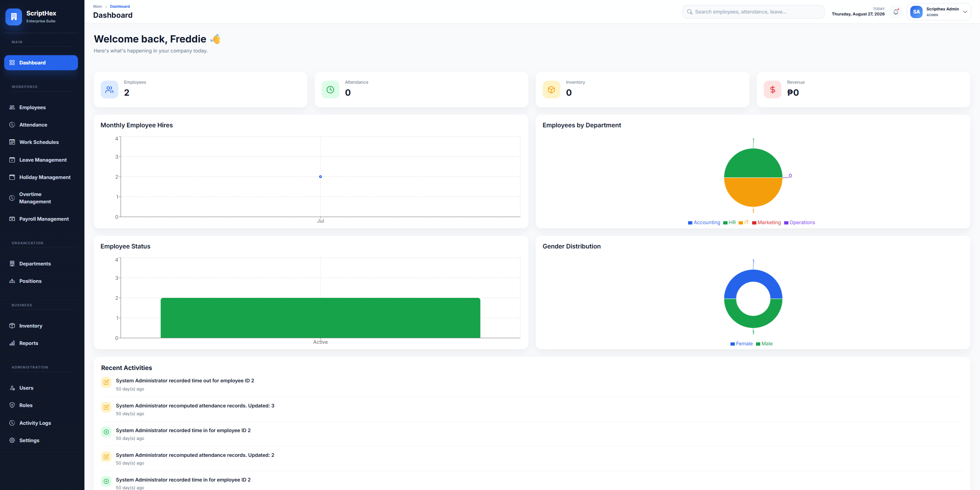Click the Inventory card box icon
Viewport: 980px width, 490px height.
(x=552, y=90)
